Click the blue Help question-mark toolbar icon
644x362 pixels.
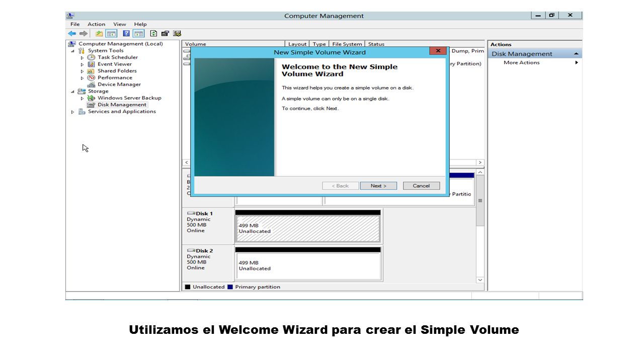pos(126,34)
